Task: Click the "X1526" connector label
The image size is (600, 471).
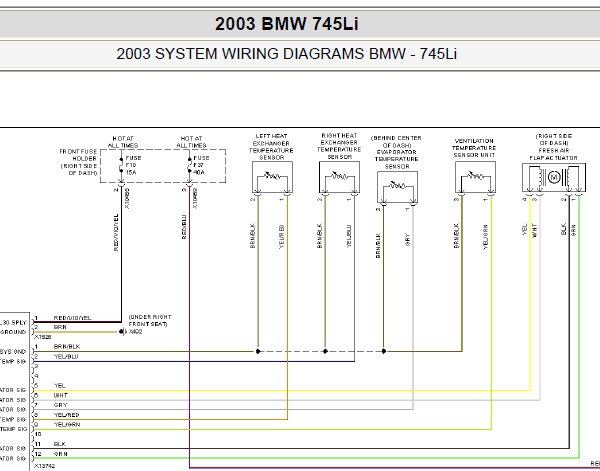Action: [x=42, y=337]
